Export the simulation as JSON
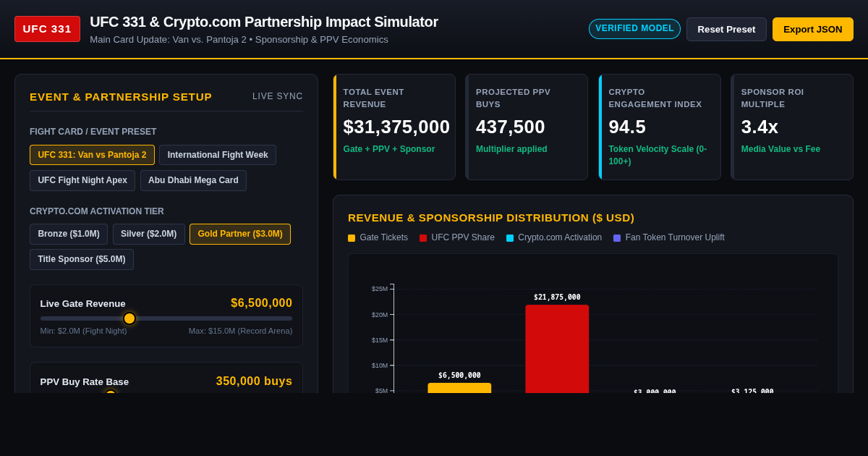This screenshot has height=456, width=868. [813, 29]
